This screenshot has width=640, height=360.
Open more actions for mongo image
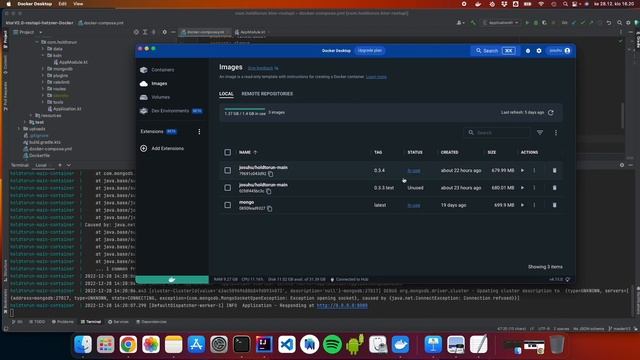[x=534, y=205]
